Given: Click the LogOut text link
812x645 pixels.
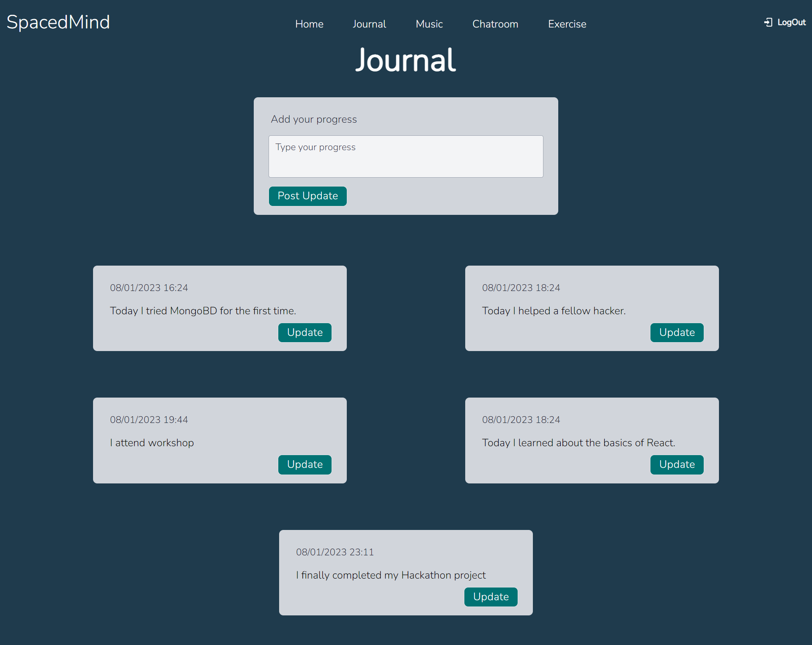Looking at the screenshot, I should [791, 22].
